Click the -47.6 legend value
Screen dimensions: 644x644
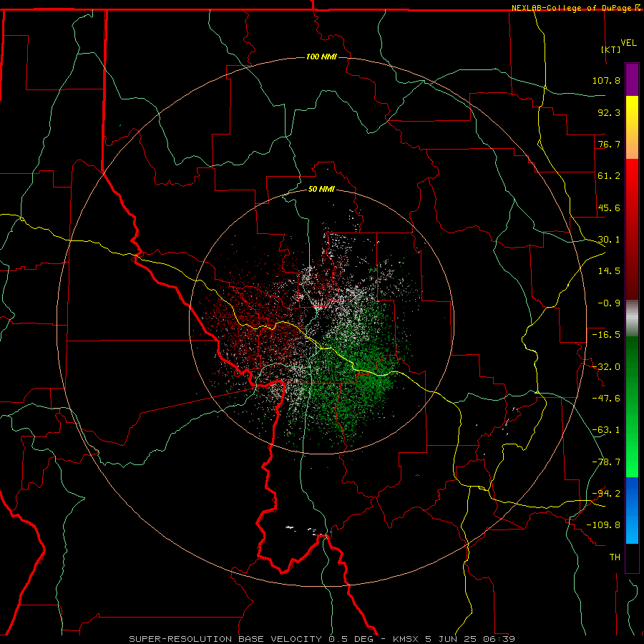click(606, 398)
